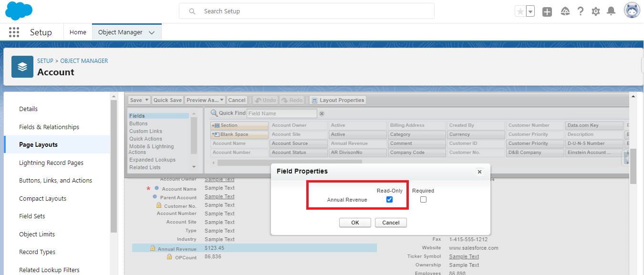
Task: Click the Salesforce cloud logo
Action: pyautogui.click(x=19, y=10)
